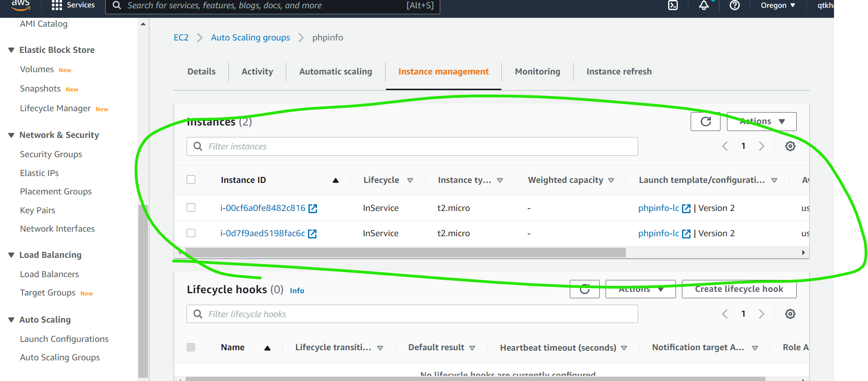Click the AWS logo home icon

pyautogui.click(x=21, y=6)
